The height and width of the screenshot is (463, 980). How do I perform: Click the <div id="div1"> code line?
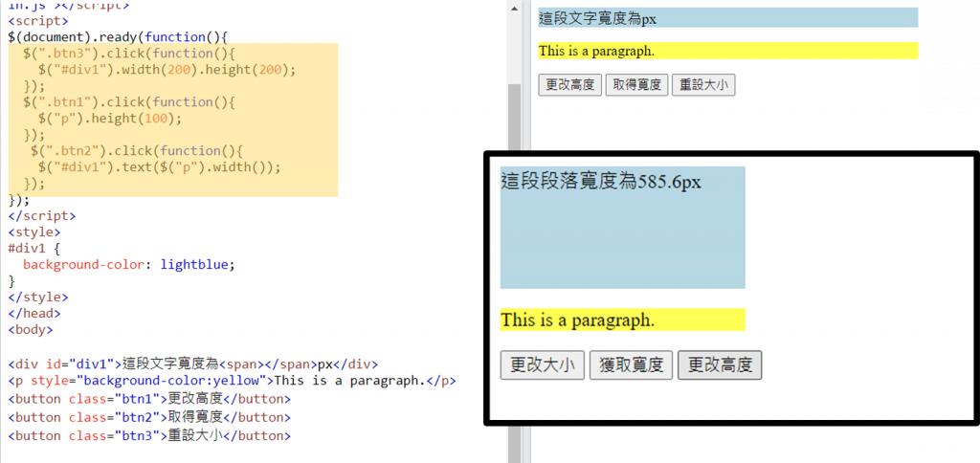193,364
